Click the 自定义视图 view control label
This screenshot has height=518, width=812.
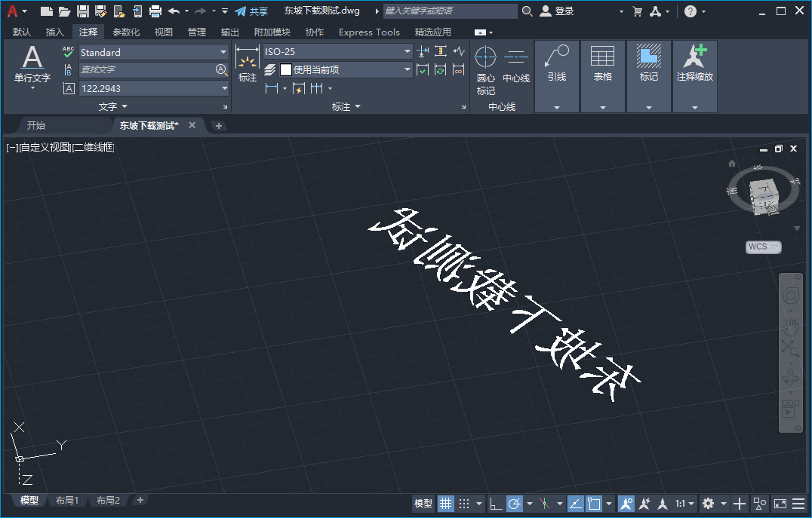(45, 148)
